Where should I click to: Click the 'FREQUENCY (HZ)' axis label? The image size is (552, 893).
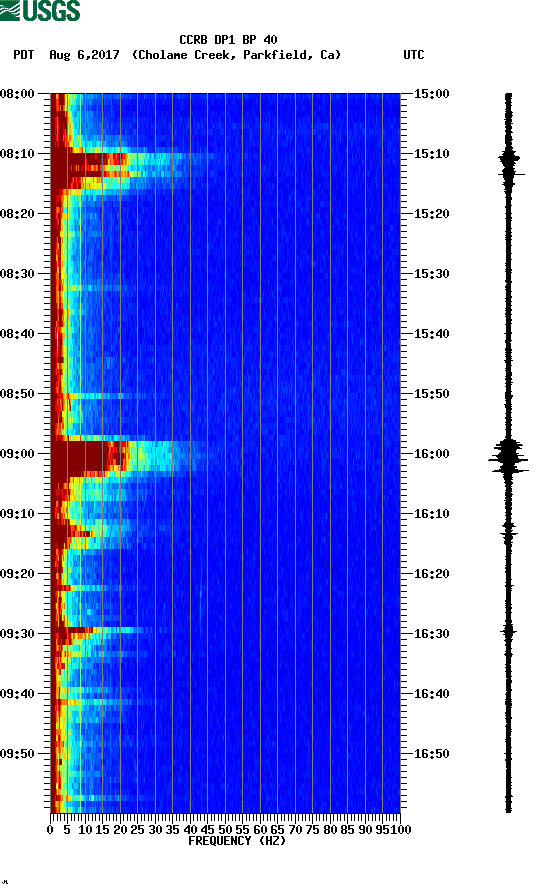236,841
